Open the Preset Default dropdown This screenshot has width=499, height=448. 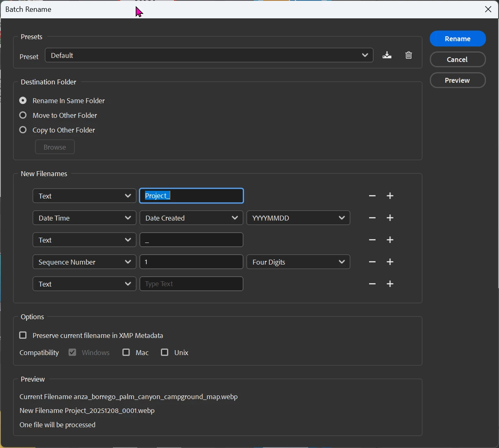point(209,55)
